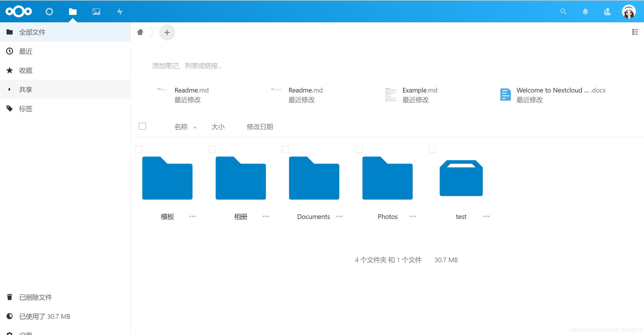The width and height of the screenshot is (644, 335).
Task: Open 最近 in the sidebar
Action: coord(26,51)
